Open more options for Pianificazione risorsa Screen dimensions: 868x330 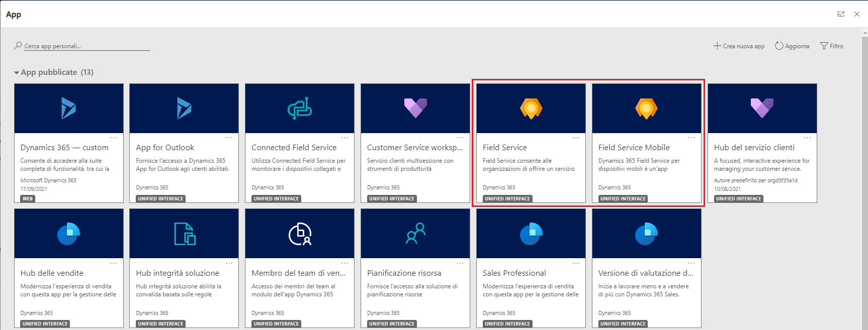pos(461,263)
